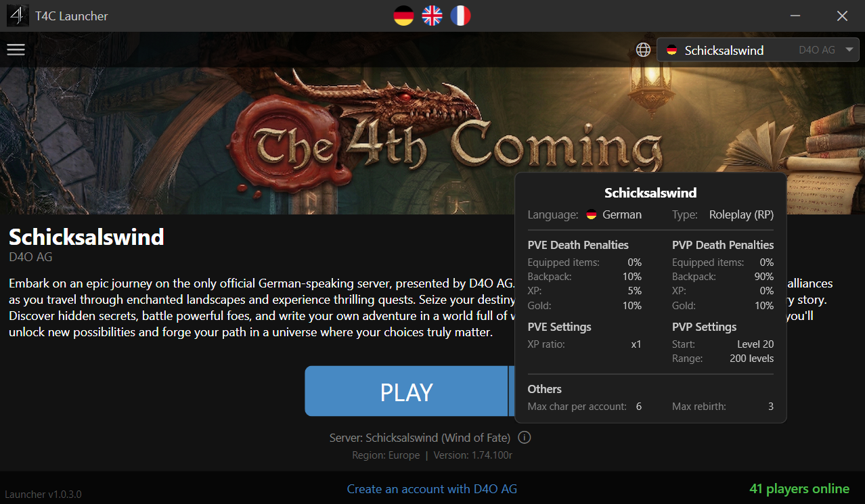Open the hamburger menu
865x504 pixels.
pyautogui.click(x=16, y=49)
